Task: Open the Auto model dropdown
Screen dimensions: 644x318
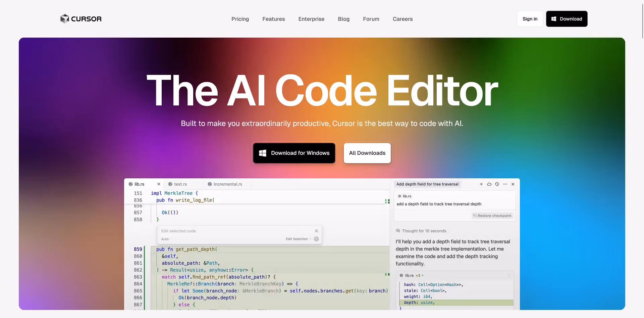Action: coord(166,239)
